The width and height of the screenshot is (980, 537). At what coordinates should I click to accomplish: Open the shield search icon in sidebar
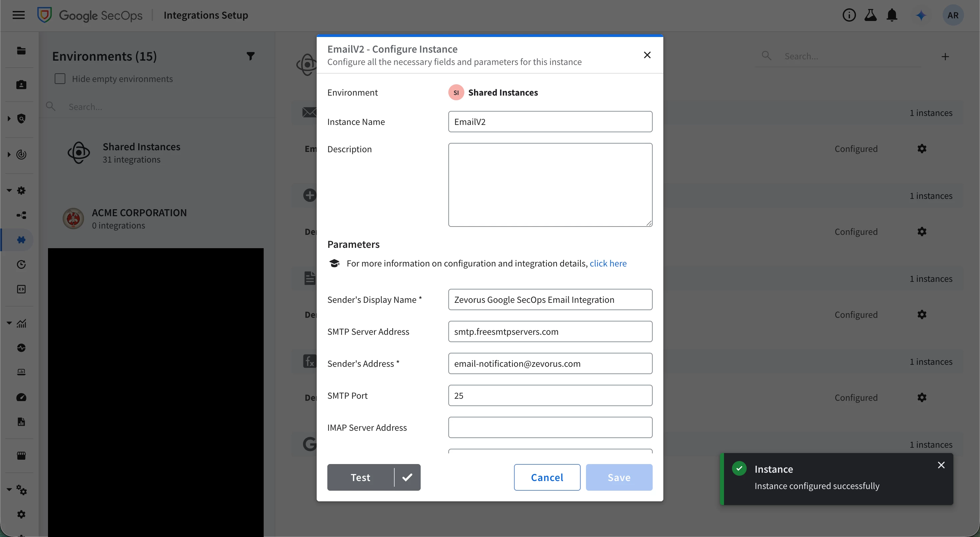[21, 119]
